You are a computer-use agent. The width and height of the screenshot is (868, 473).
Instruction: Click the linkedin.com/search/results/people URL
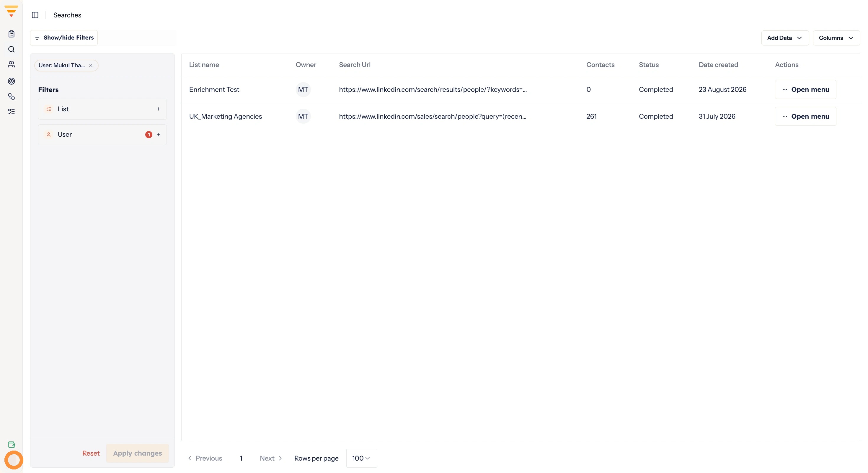click(433, 90)
